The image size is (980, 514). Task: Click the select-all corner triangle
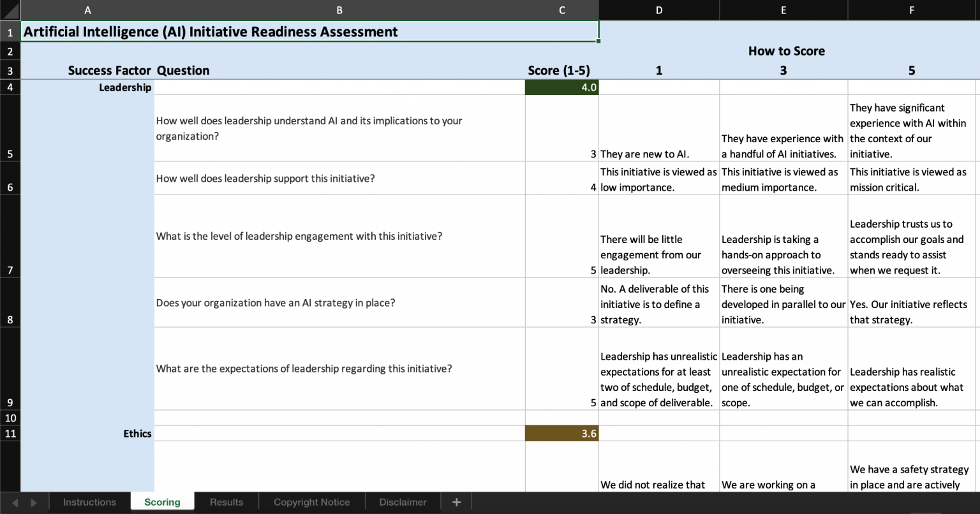pyautogui.click(x=10, y=10)
